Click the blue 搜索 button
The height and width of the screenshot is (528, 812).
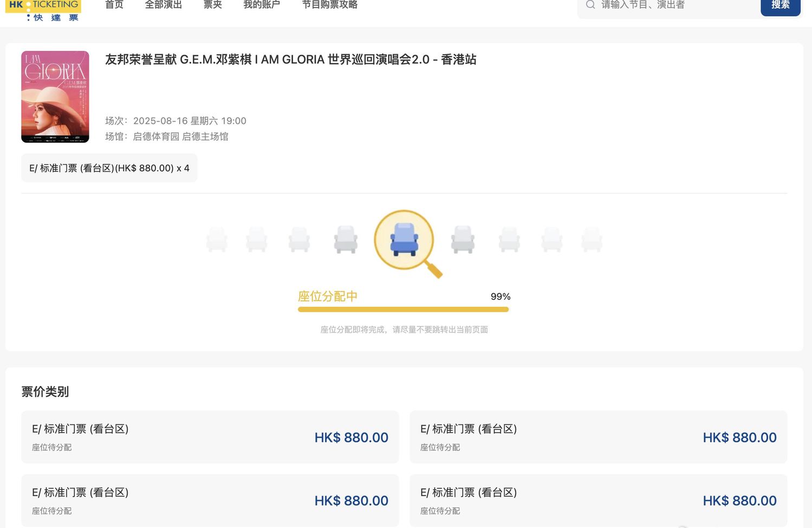pyautogui.click(x=781, y=7)
